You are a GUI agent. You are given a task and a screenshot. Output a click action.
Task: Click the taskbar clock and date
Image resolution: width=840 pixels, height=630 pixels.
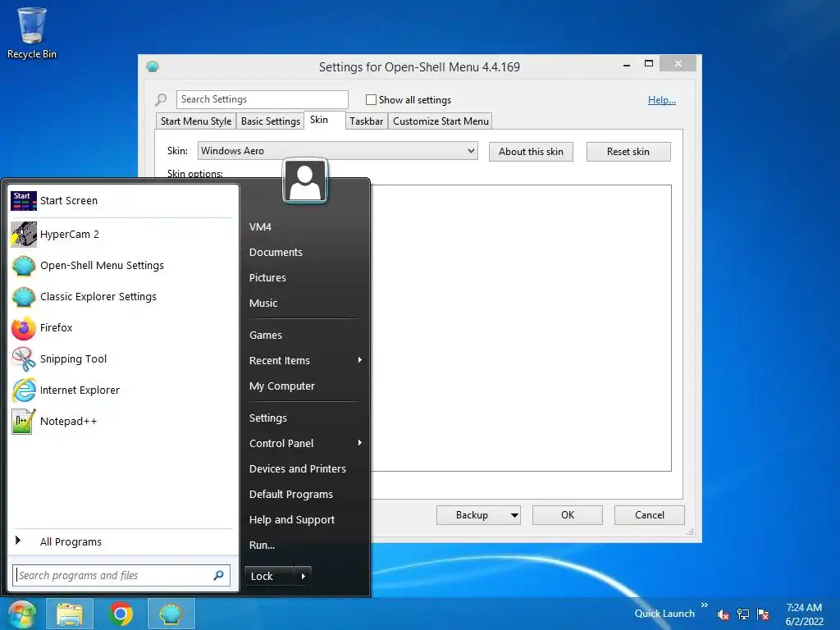click(x=804, y=614)
